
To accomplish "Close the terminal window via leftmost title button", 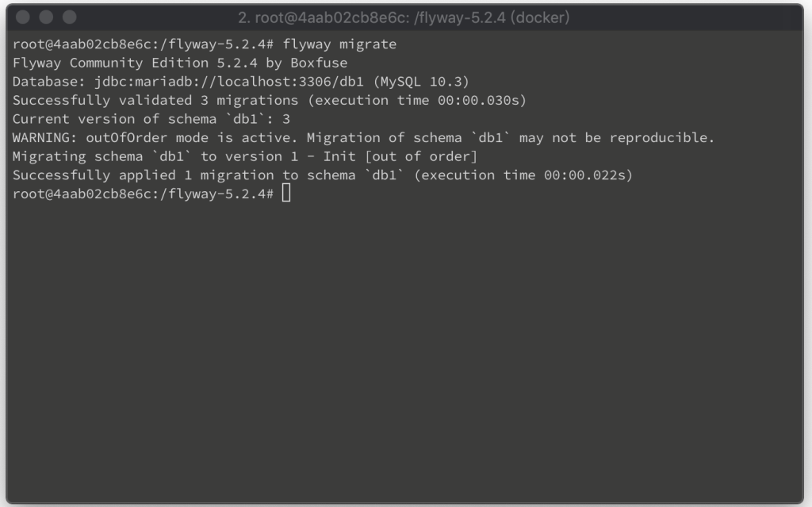I will [x=23, y=17].
